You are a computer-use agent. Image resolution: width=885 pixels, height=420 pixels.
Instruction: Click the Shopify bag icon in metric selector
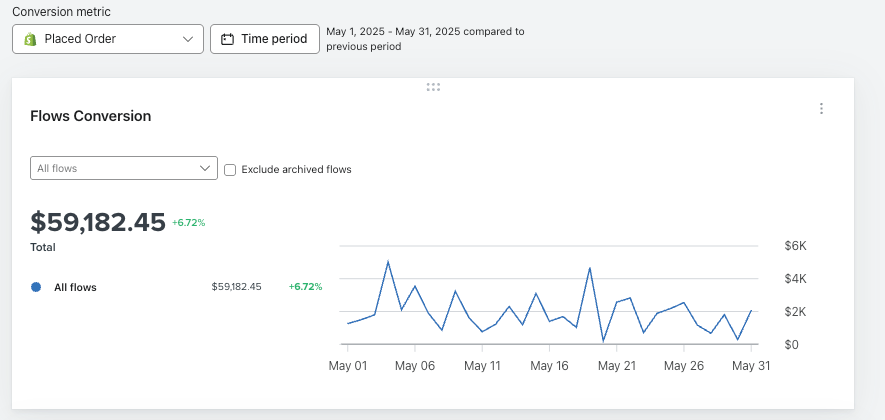click(x=30, y=39)
